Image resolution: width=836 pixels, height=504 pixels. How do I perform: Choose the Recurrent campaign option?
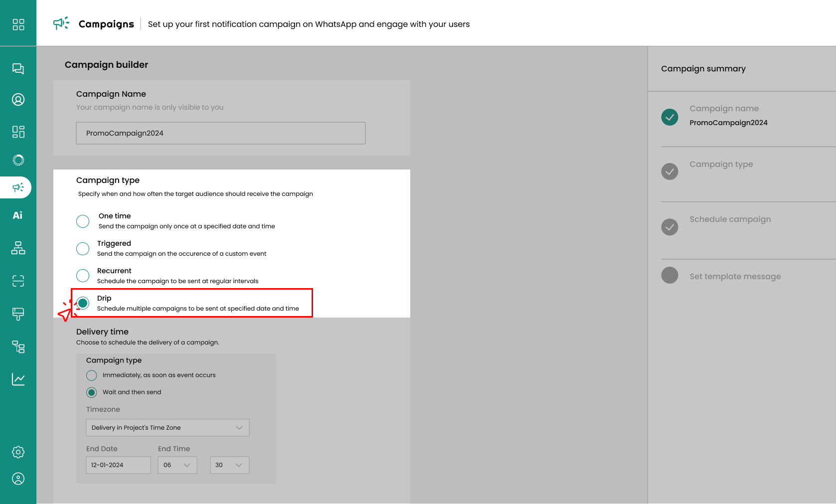(83, 276)
